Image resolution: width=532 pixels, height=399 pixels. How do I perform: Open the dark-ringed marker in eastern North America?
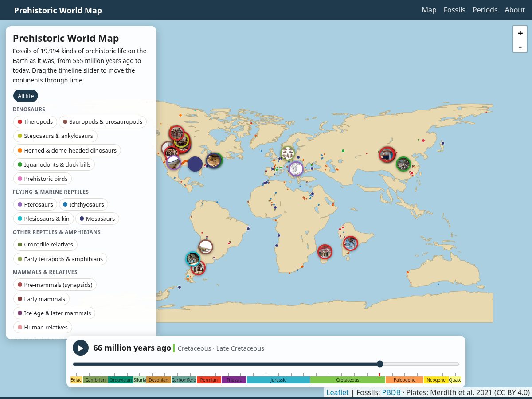214,160
